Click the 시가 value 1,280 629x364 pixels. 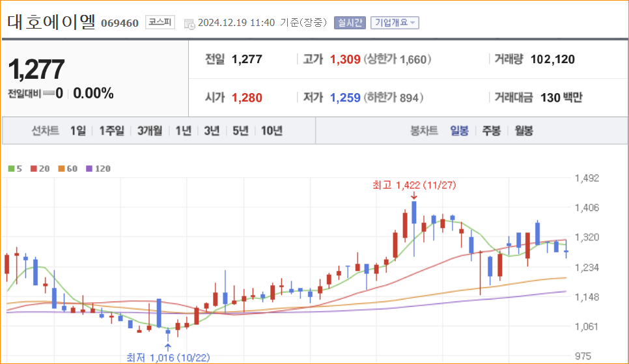[x=247, y=98]
